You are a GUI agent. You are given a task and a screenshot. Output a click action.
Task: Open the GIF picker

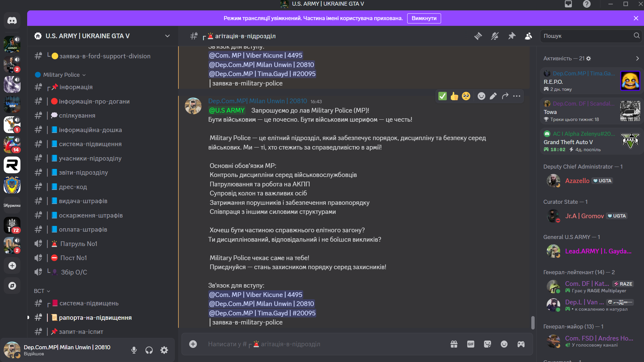(x=471, y=344)
